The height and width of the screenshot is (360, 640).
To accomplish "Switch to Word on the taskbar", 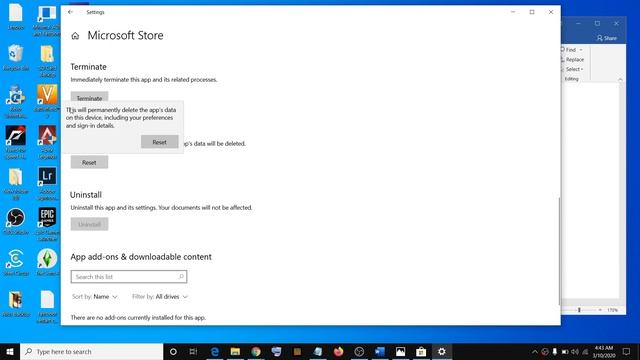I will [x=380, y=351].
